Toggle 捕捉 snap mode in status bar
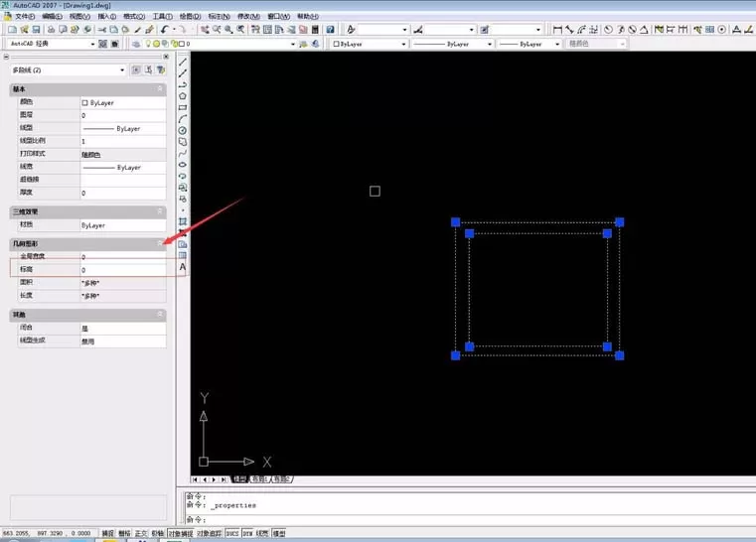 [108, 533]
